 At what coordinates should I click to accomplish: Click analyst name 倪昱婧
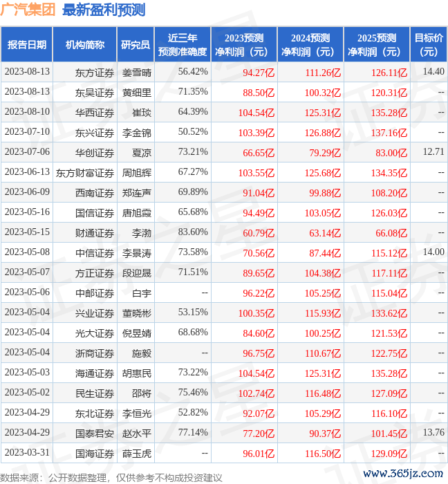click(x=137, y=334)
